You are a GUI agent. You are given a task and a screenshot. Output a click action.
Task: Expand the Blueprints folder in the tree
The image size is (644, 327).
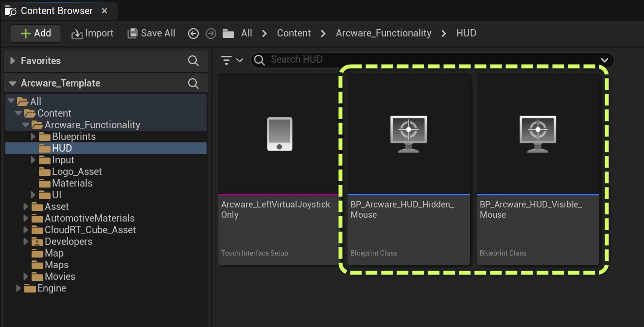click(x=33, y=137)
